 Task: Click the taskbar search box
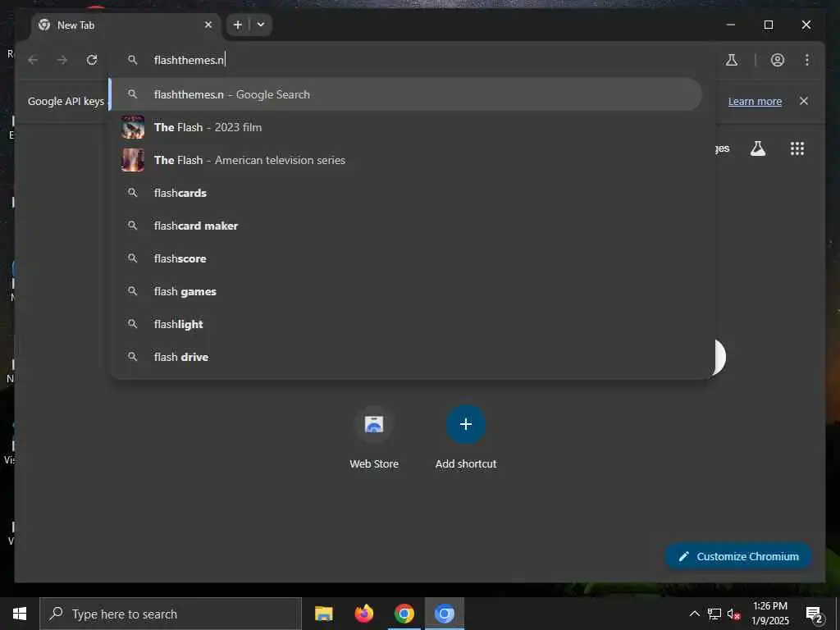(171, 614)
